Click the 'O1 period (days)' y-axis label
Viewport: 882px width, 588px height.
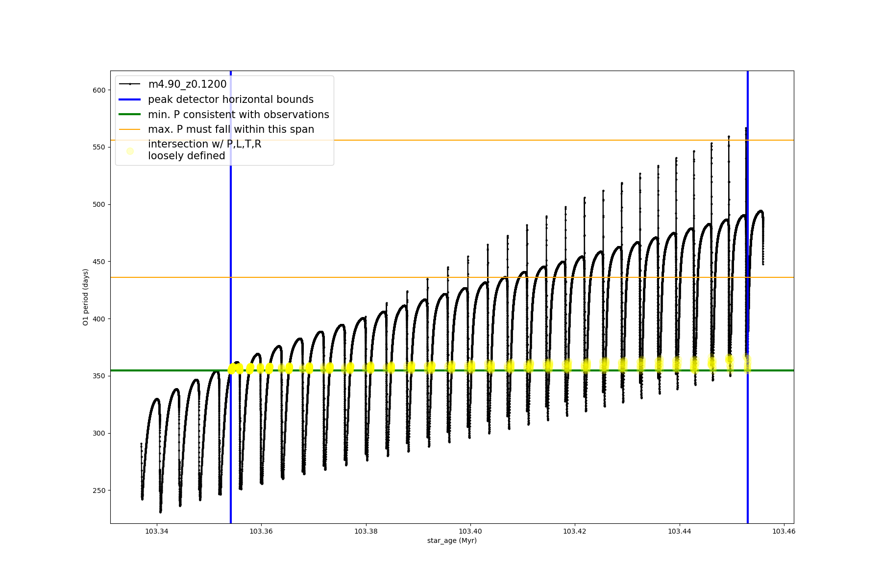[x=86, y=297]
